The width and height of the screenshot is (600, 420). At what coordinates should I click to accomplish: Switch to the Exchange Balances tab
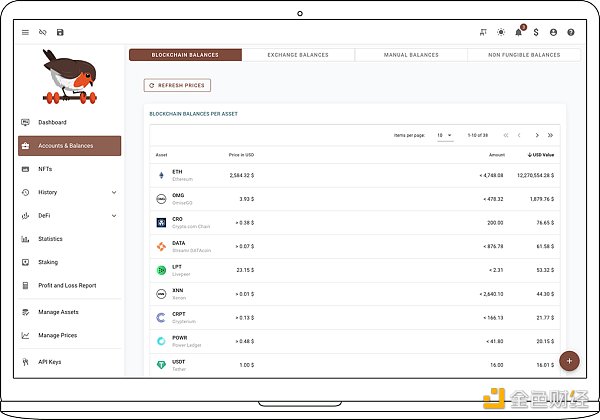tap(298, 55)
